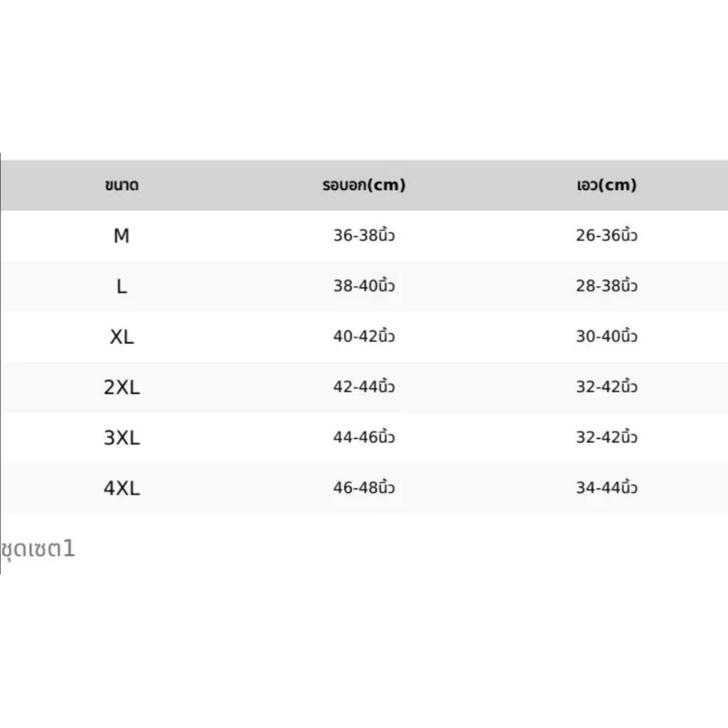This screenshot has width=728, height=728.
Task: Click the รอบอก(cm) column header
Action: coord(364,186)
